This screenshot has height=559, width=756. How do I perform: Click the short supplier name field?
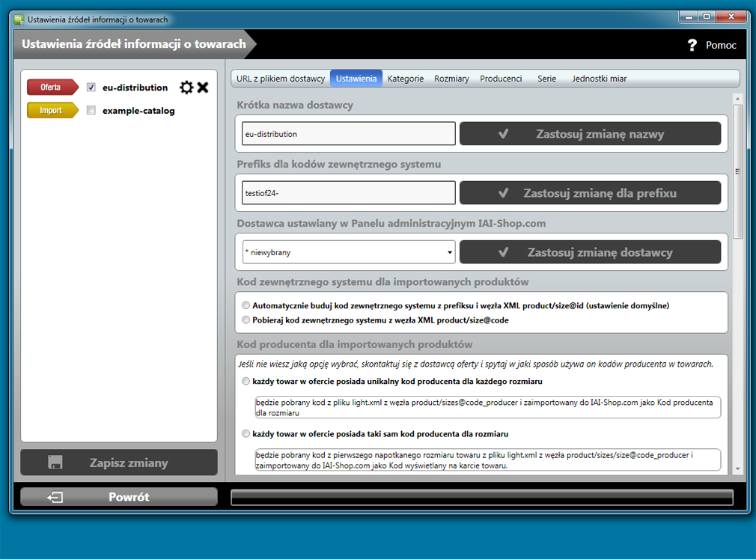coord(349,133)
